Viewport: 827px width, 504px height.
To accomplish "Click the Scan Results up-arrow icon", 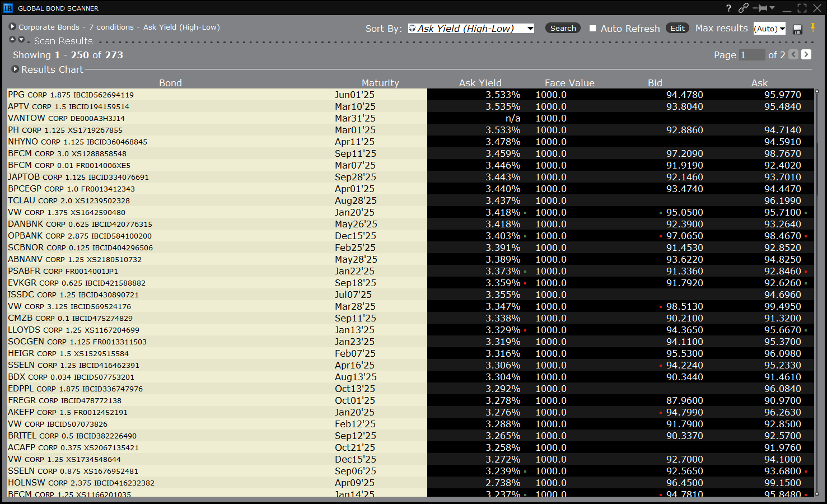I will [x=12, y=40].
